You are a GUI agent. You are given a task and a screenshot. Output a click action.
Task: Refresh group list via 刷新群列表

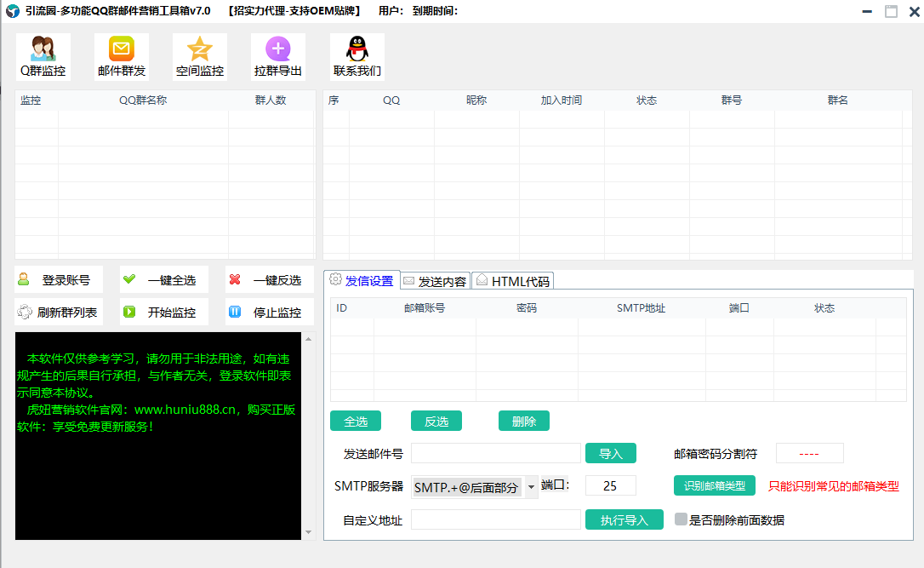coord(59,312)
